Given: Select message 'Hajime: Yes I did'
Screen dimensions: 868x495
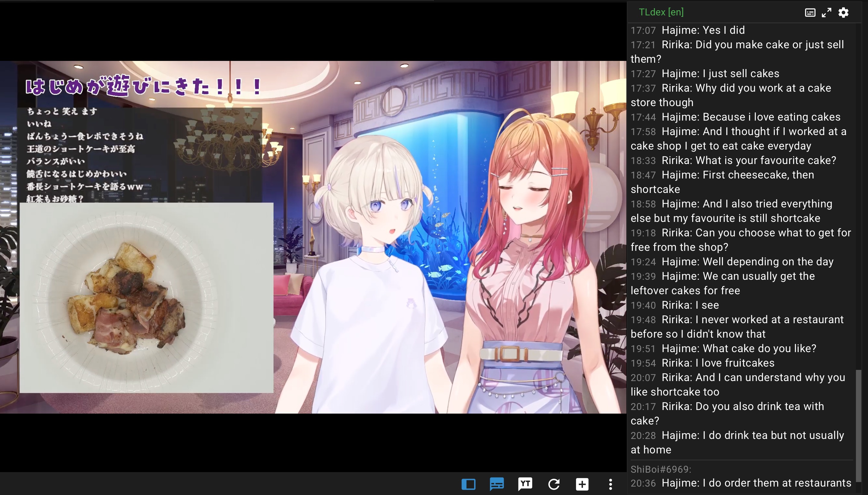Looking at the screenshot, I should tap(703, 30).
